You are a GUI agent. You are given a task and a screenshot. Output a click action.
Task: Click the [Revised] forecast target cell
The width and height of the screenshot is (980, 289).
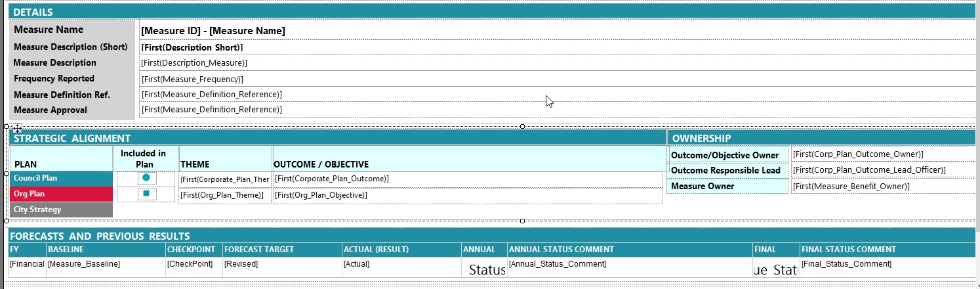point(282,267)
